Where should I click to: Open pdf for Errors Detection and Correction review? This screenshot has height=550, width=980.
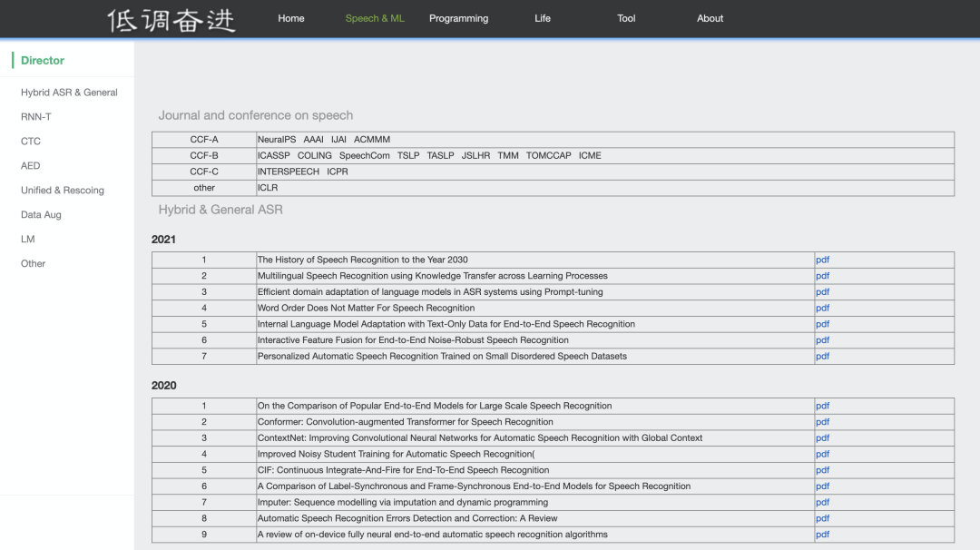[x=822, y=519]
